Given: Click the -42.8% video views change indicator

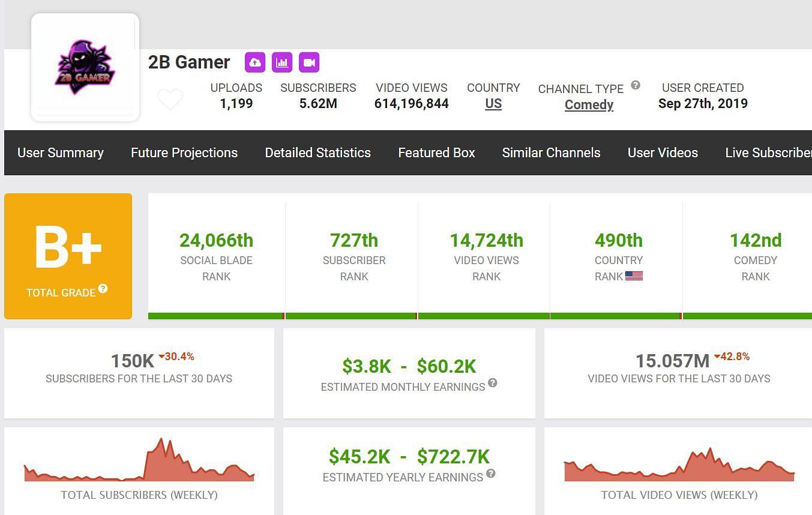Looking at the screenshot, I should pyautogui.click(x=732, y=357).
